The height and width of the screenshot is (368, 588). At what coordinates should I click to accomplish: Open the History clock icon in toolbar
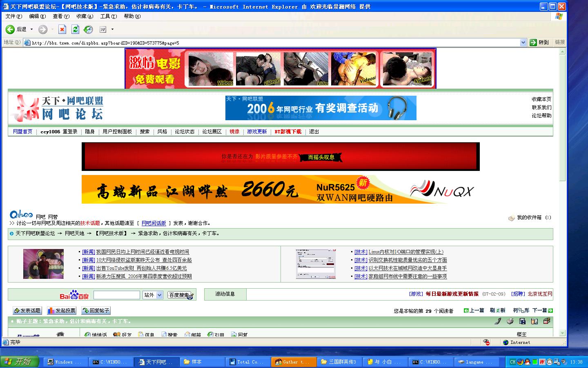[88, 29]
